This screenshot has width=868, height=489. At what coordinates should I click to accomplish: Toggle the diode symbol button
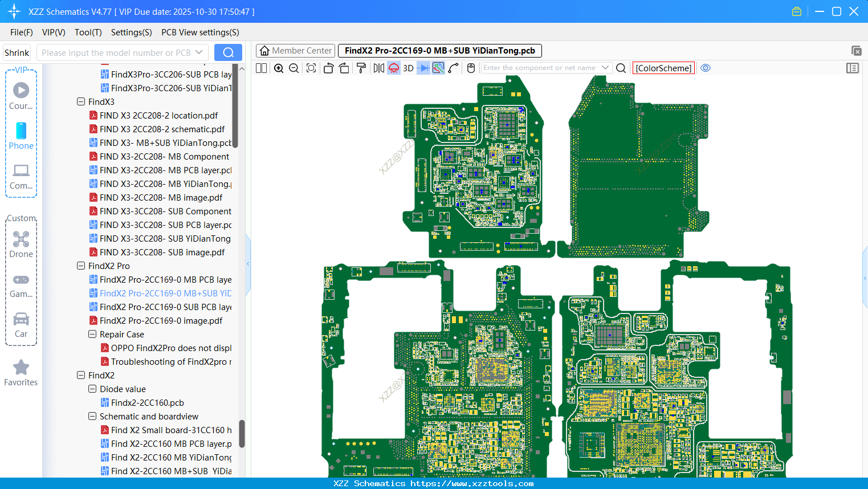pos(423,68)
